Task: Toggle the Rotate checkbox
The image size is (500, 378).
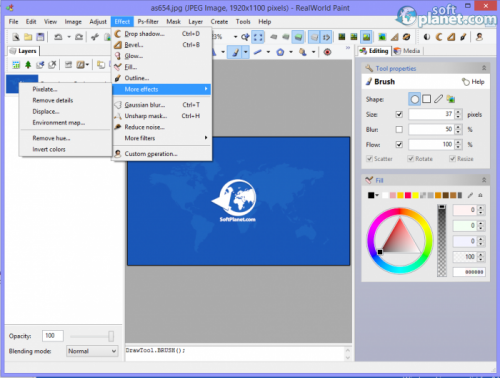Action: coord(411,159)
